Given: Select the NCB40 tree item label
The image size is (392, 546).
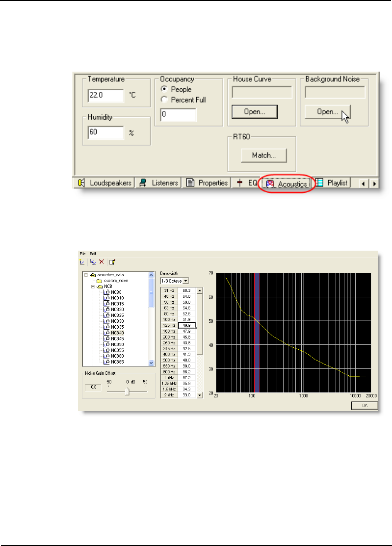Looking at the screenshot, I should tap(117, 333).
